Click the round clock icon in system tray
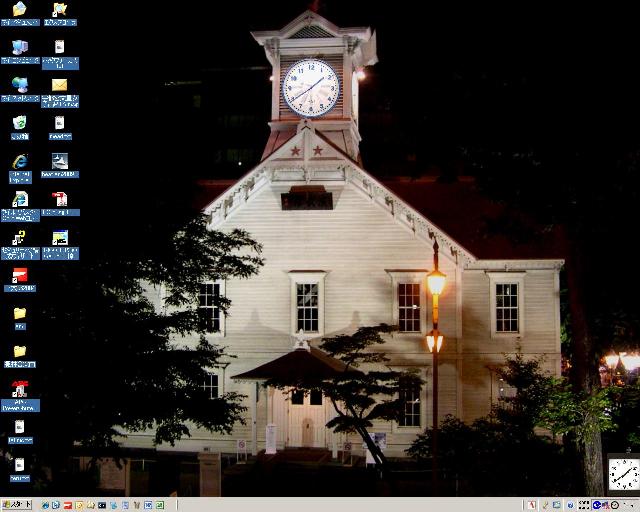Image resolution: width=640 pixels, height=512 pixels. (x=614, y=505)
